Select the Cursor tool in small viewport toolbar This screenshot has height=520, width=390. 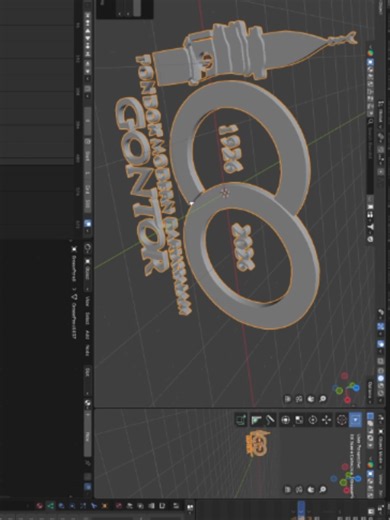342,420
